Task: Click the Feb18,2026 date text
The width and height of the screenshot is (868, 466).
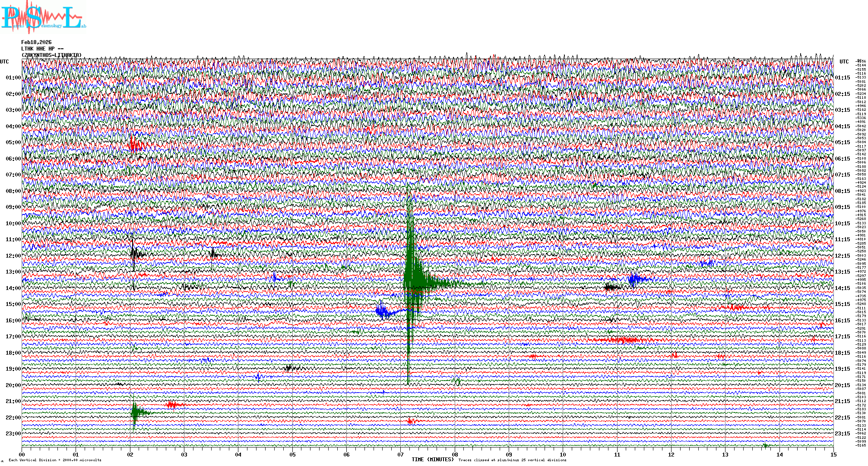Action: pos(36,42)
